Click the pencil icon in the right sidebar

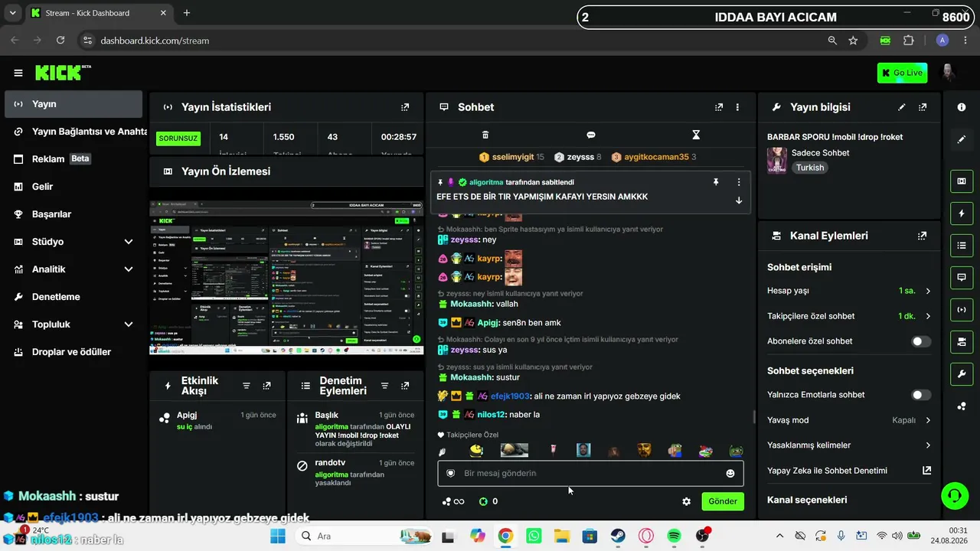tap(962, 139)
